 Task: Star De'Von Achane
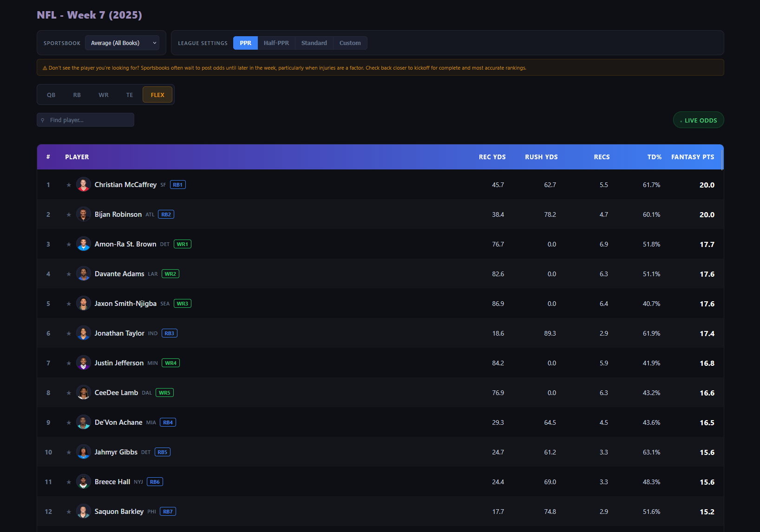pos(68,422)
